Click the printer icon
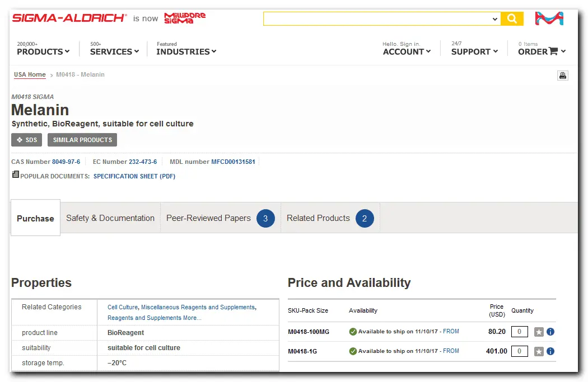This screenshot has height=382, width=588. click(562, 76)
